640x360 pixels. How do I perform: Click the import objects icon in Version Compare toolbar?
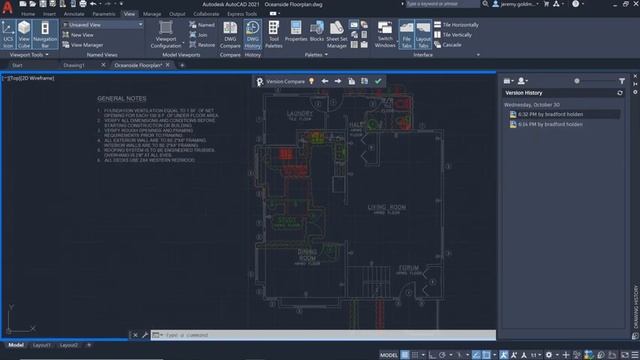(x=351, y=81)
